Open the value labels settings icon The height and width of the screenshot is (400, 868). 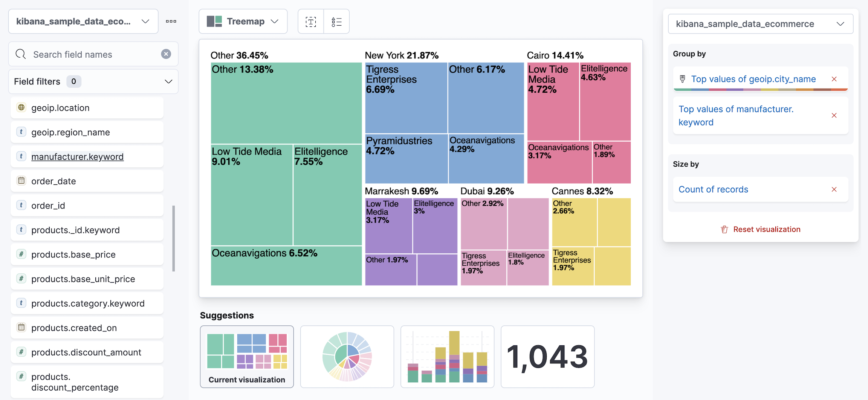[310, 21]
